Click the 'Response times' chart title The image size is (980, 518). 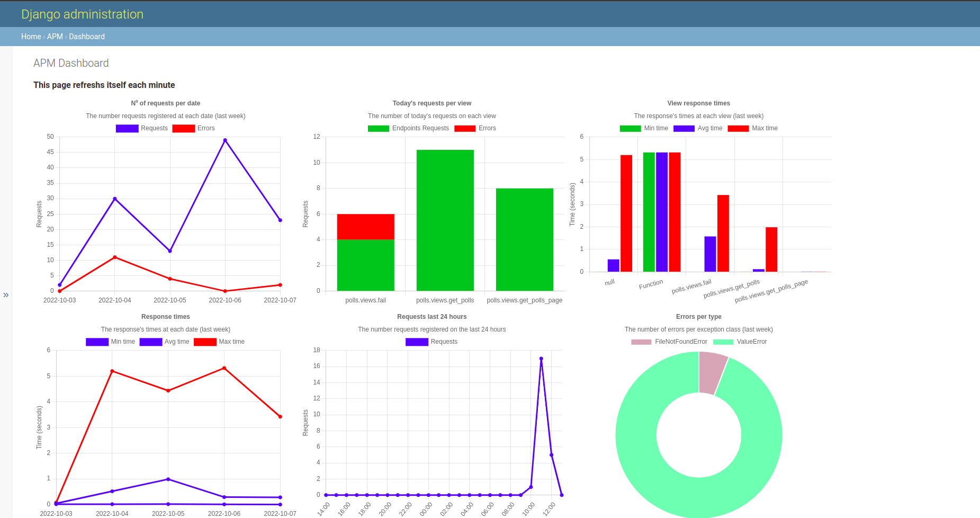tap(166, 317)
